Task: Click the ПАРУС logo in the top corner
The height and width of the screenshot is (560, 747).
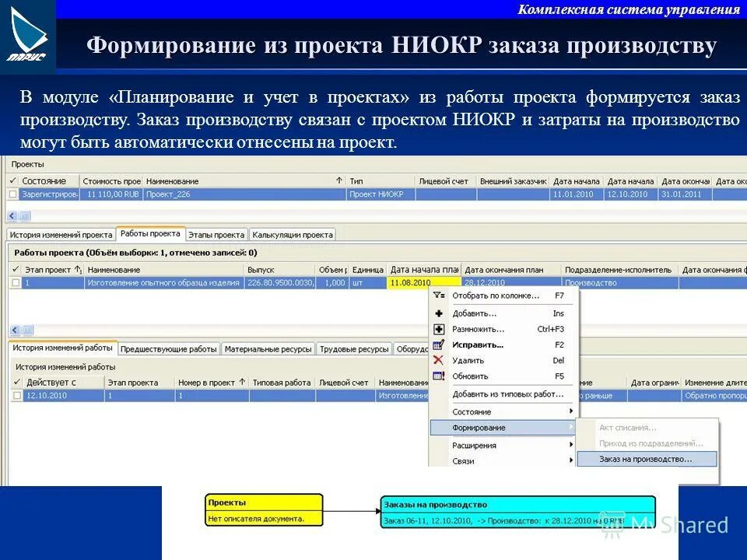Action: click(x=26, y=33)
